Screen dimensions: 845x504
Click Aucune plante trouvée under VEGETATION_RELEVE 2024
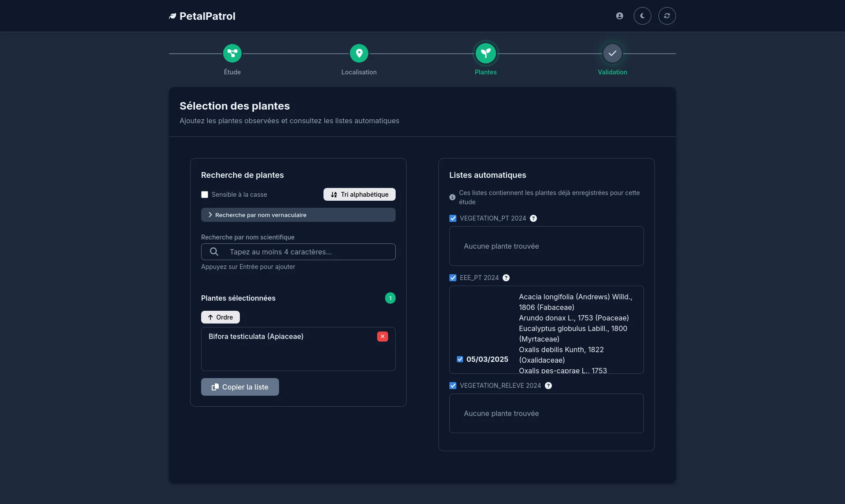501,413
